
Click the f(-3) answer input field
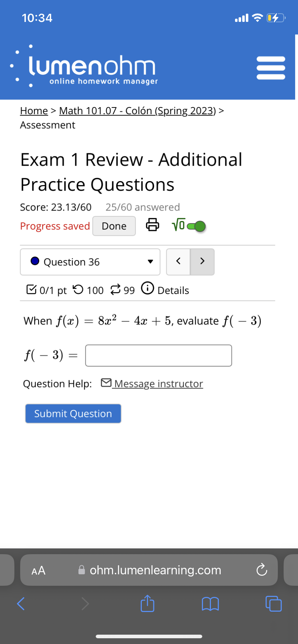158,355
